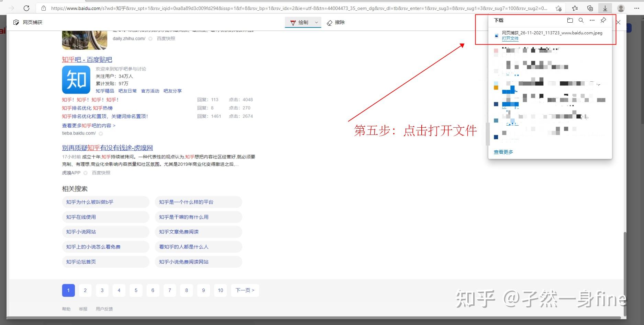This screenshot has height=325, width=644.
Task: Open the Collections icon in the toolbar
Action: click(x=590, y=8)
